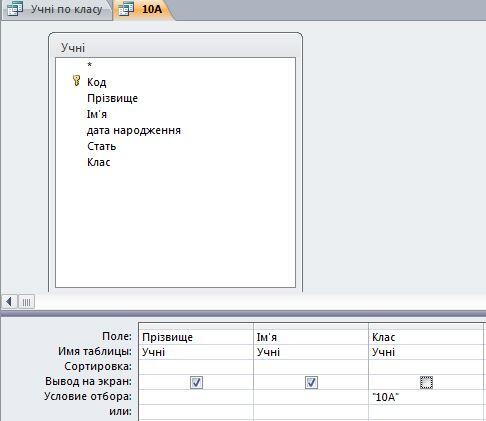The height and width of the screenshot is (421, 486).
Task: Select the 10A query tab
Action: pos(143,10)
